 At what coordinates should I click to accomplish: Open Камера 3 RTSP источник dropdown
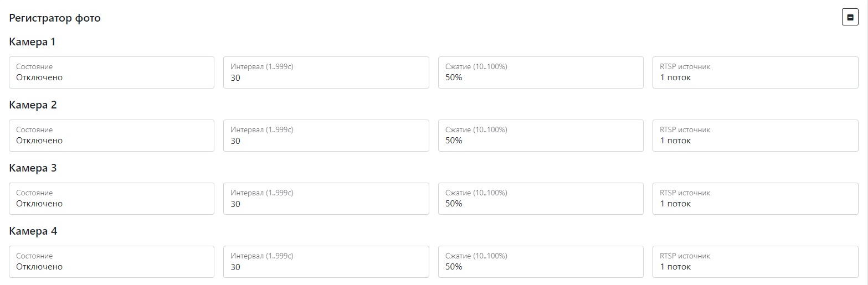755,199
